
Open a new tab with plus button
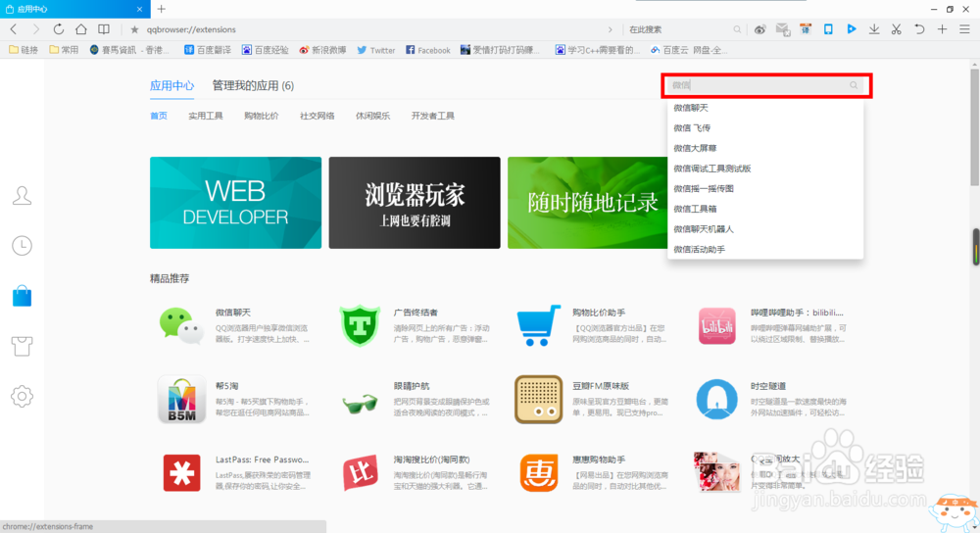[162, 9]
